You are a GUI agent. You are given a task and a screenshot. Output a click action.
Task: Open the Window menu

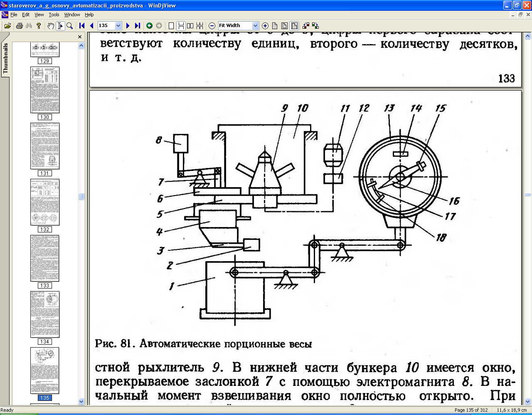(x=72, y=15)
